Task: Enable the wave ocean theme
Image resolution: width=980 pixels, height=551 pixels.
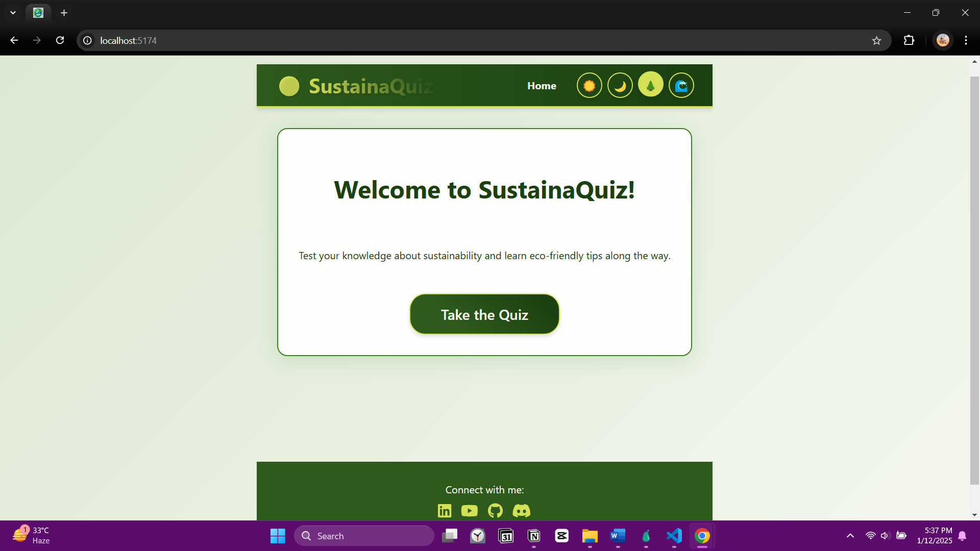Action: click(681, 86)
